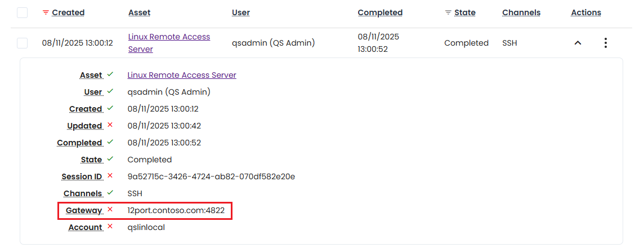Sort the table by Asset column

click(x=139, y=12)
